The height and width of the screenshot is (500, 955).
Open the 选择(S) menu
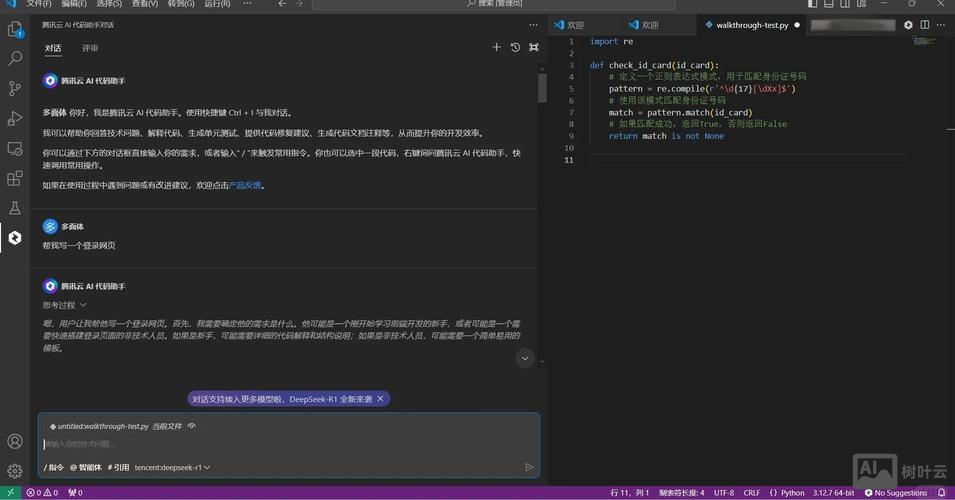pos(109,4)
